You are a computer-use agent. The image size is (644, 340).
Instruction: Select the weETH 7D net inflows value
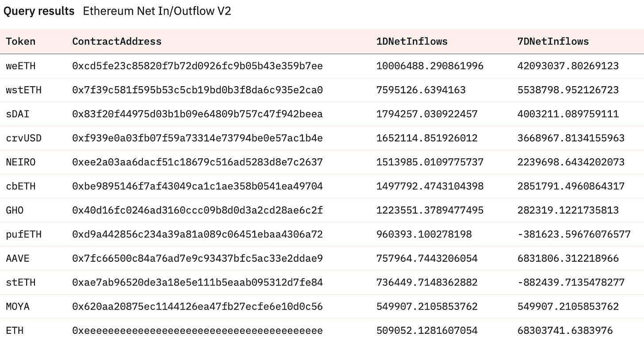click(x=568, y=66)
